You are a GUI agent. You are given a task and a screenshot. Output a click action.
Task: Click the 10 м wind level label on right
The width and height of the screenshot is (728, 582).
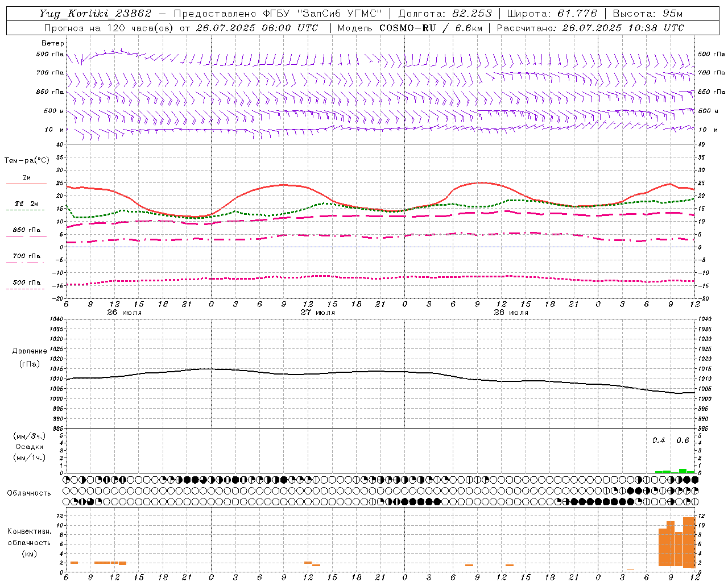tap(707, 130)
